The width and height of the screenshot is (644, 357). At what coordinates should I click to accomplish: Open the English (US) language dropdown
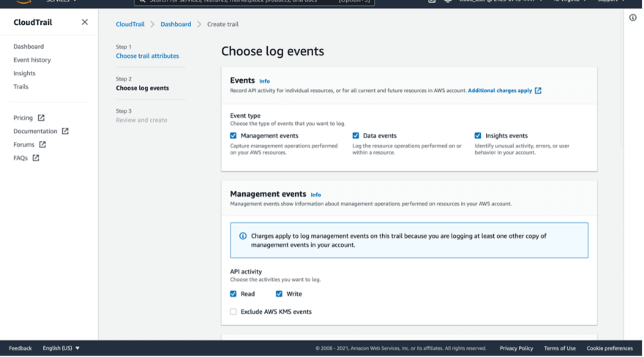point(61,348)
